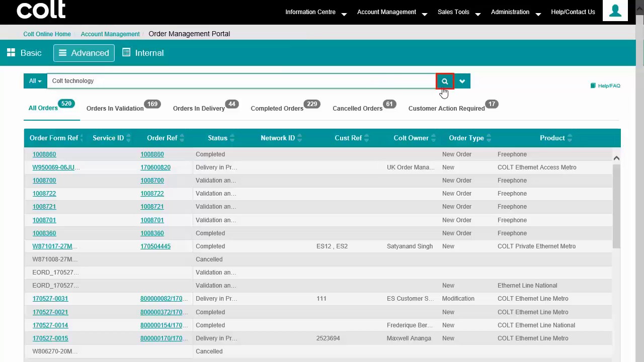Select 'Frederique Ber...' owner cell
This screenshot has height=362, width=644.
coord(410,325)
